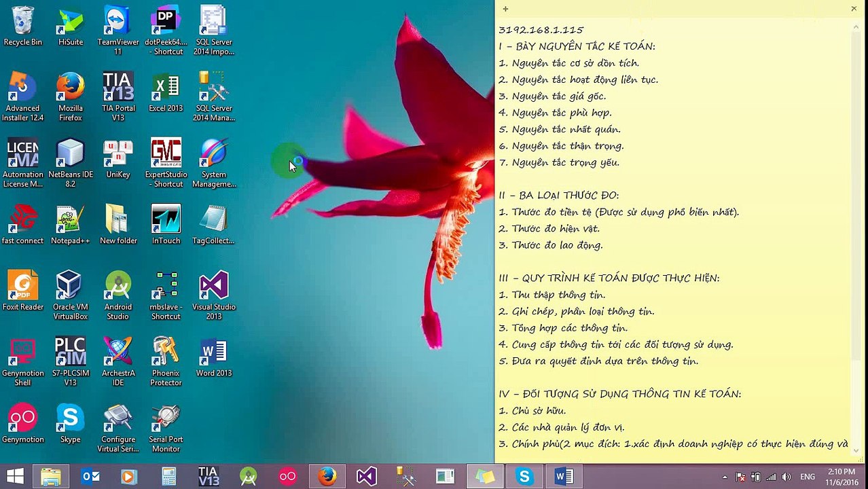Select the Skype desktop icon
This screenshot has height=489, width=868.
click(x=71, y=423)
